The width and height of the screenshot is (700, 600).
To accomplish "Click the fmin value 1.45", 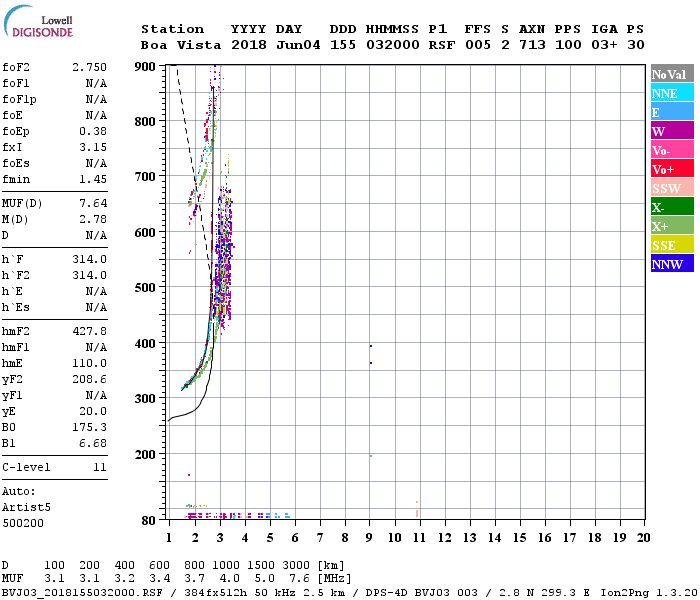I will pos(93,179).
